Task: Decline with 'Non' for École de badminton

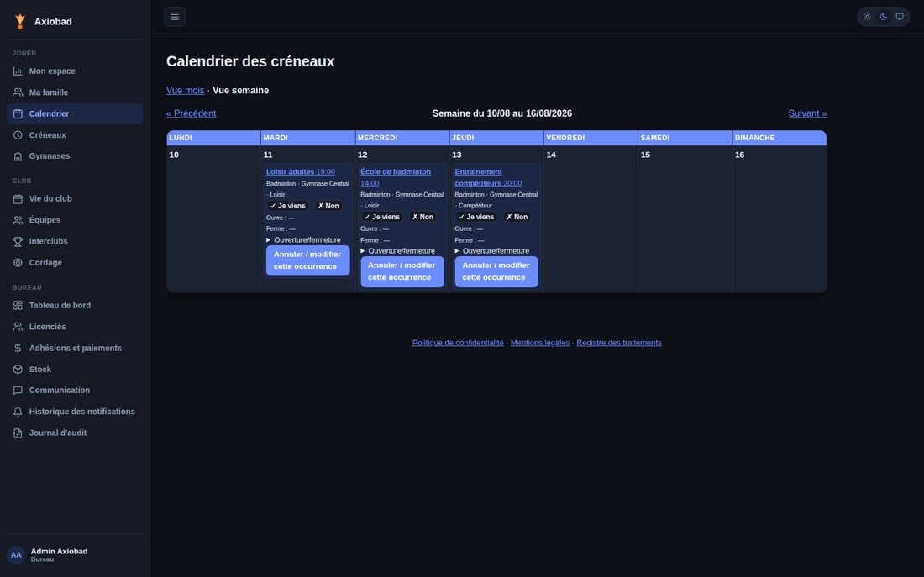Action: tap(423, 217)
